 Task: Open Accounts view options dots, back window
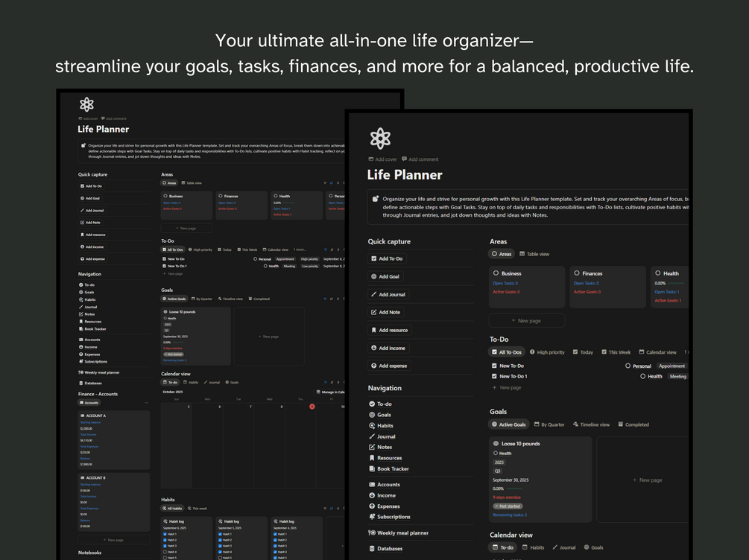point(146,403)
